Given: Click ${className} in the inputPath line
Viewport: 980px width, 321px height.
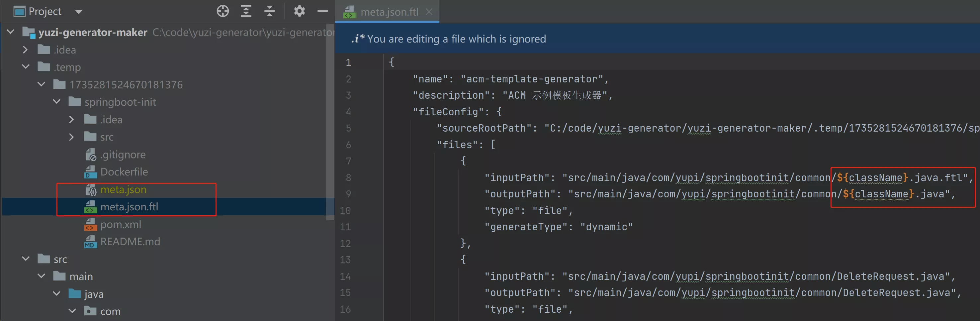Looking at the screenshot, I should pyautogui.click(x=873, y=177).
